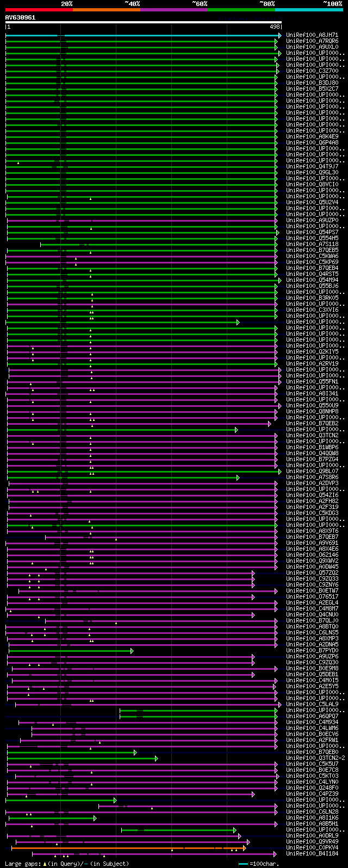This screenshot has height=868, width=348.
Task: Select the query label AV630961
Action: 20,17
